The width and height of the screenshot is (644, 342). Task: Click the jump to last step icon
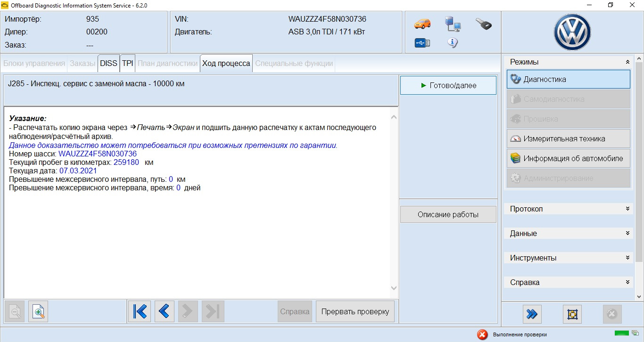tap(213, 311)
